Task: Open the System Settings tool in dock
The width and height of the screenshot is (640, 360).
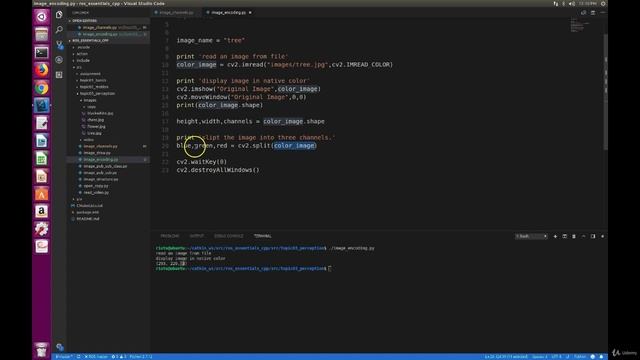Action: point(41,229)
